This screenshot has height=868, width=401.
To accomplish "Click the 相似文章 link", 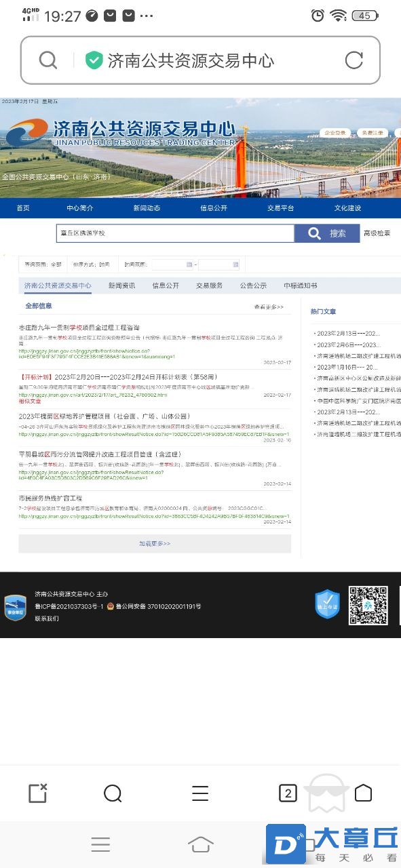I will 30,401.
